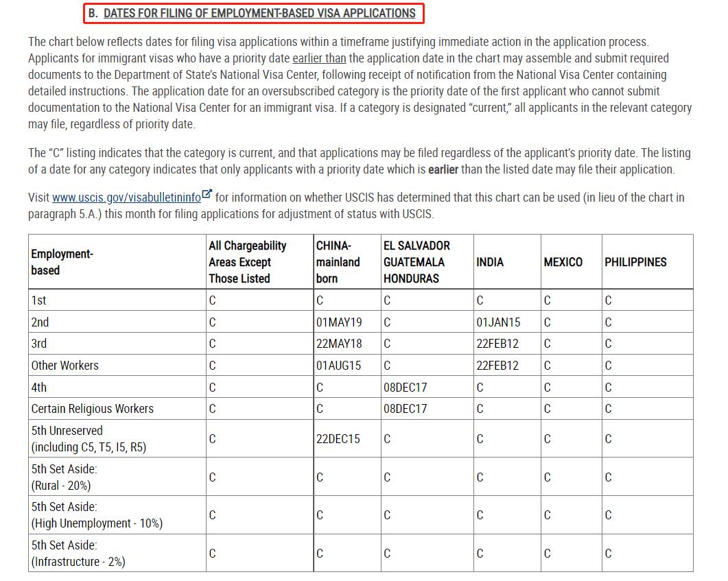Screen dimensions: 728x581
Task: Click the 'C' in 2nd row, Mexico column
Action: pyautogui.click(x=548, y=322)
